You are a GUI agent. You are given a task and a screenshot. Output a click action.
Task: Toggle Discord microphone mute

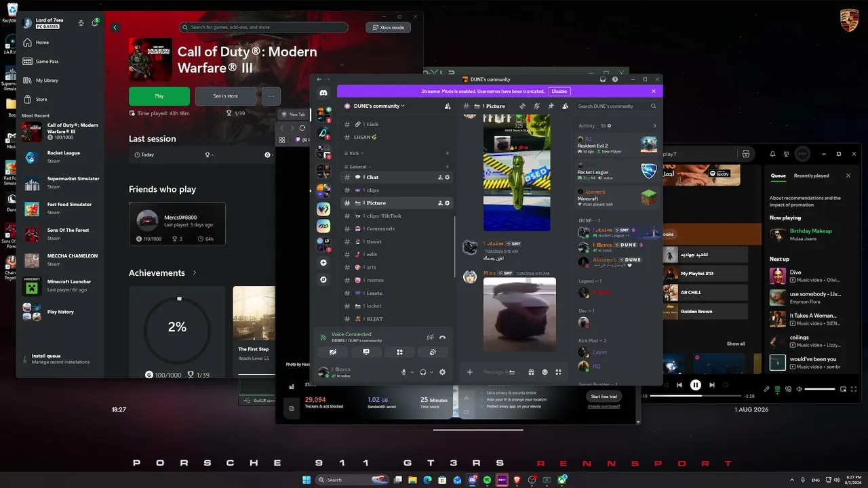[x=403, y=372]
